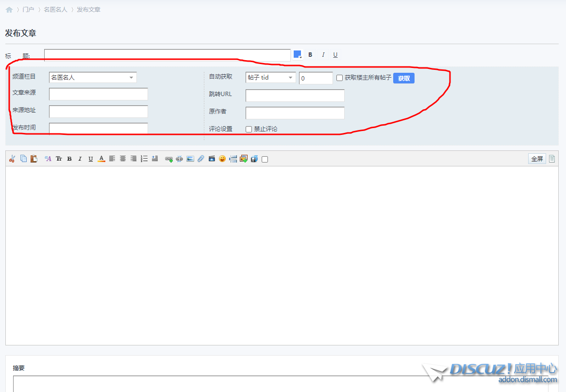Open 名医名人 breadcrumb link
Screen dimensions: 566x392
point(55,9)
